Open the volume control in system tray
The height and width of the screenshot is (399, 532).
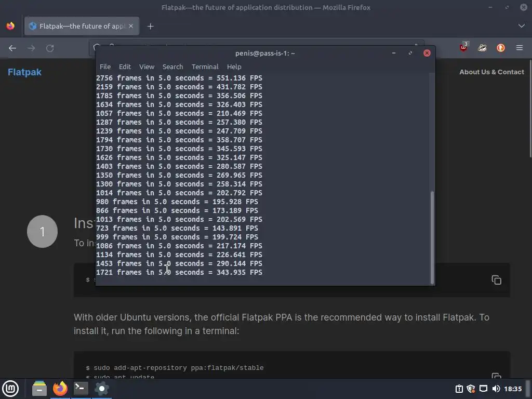point(496,389)
